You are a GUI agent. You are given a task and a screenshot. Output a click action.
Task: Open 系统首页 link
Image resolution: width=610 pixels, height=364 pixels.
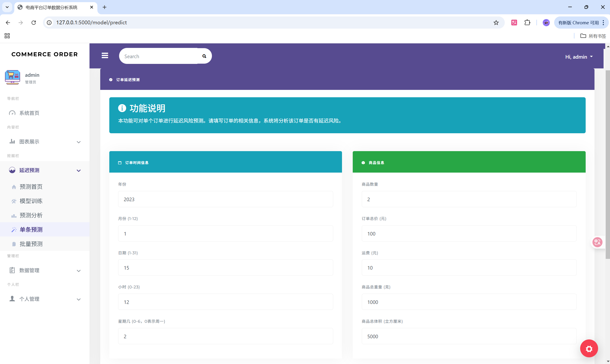click(29, 113)
